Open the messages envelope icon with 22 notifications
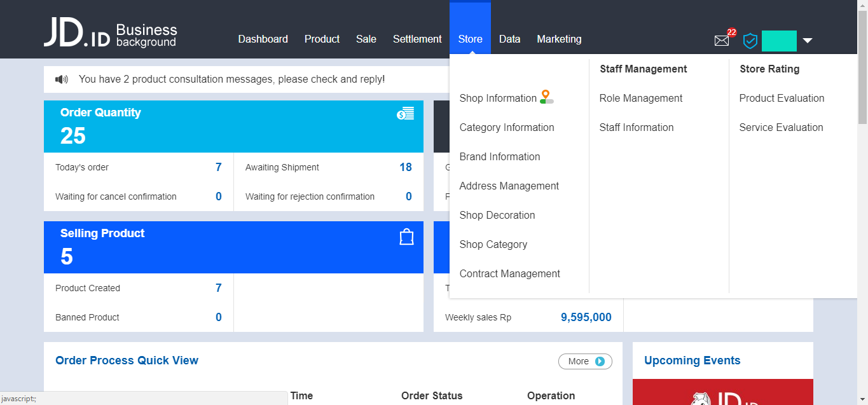Screen dimensions: 868x405 [722, 40]
